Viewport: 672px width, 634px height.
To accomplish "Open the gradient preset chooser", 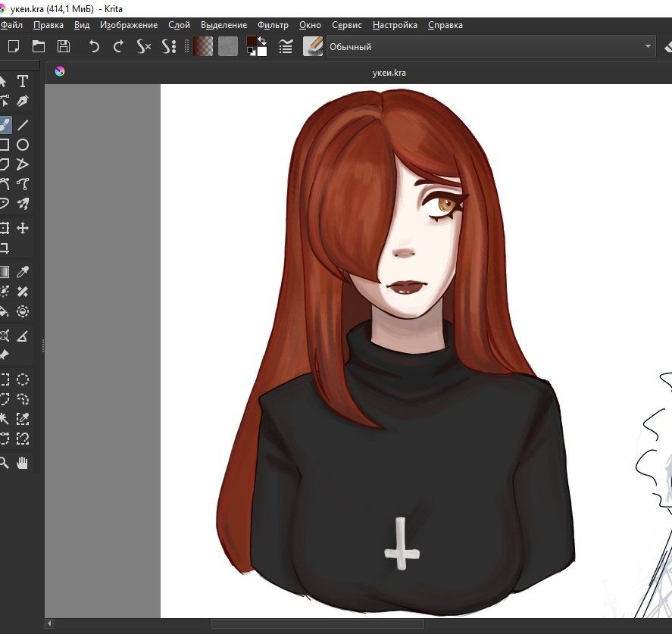I will coord(203,46).
